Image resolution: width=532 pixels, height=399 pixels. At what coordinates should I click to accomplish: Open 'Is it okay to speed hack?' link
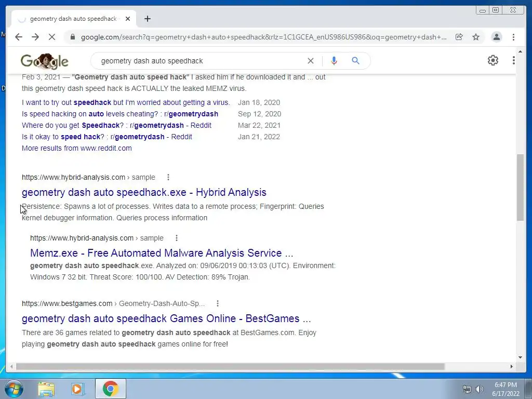pyautogui.click(x=107, y=137)
